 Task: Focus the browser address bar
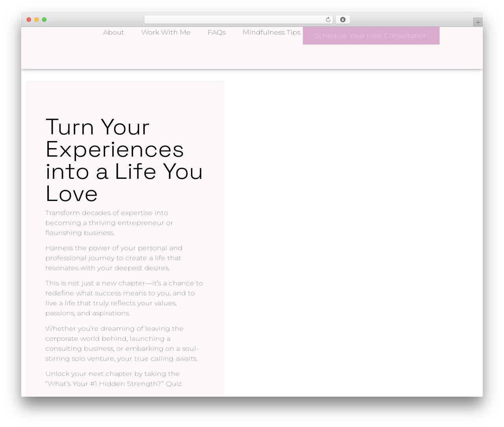239,20
